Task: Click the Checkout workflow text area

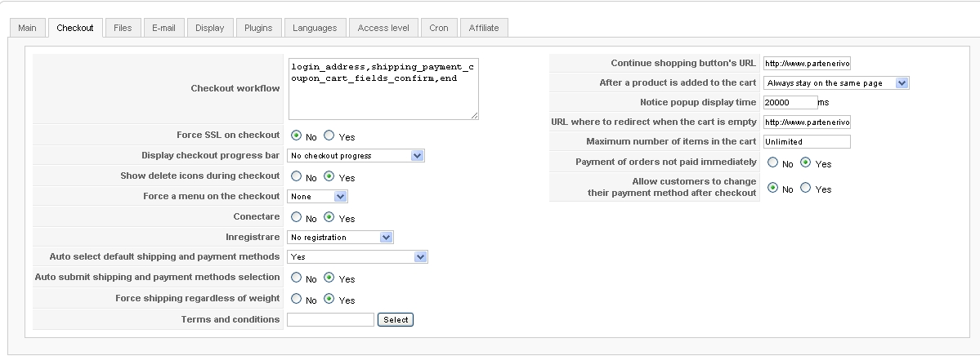Action: [x=383, y=88]
